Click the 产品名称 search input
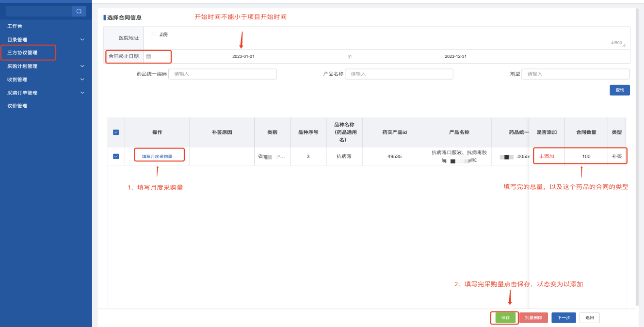Image resolution: width=644 pixels, height=327 pixels. (x=399, y=74)
